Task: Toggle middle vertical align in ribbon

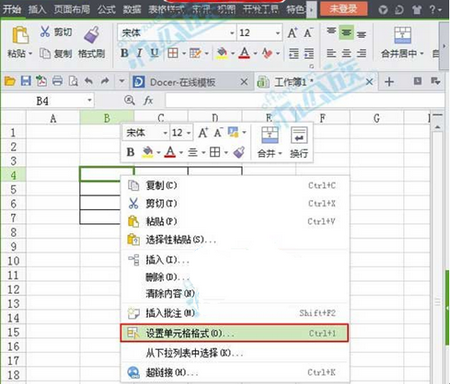Action: (346, 33)
